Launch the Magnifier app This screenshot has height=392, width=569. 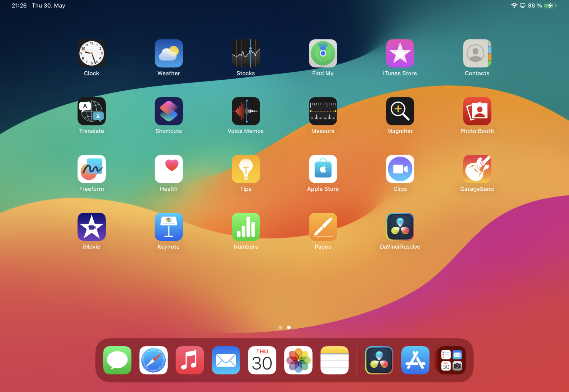[x=400, y=111]
